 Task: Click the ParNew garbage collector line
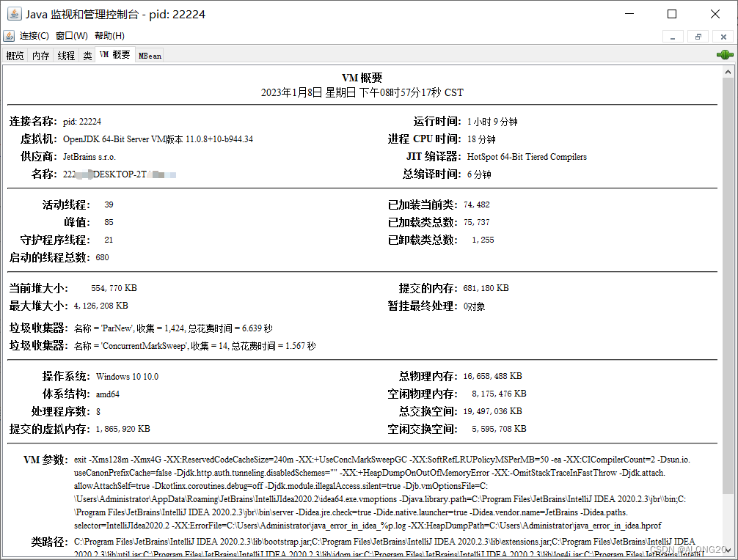point(173,328)
